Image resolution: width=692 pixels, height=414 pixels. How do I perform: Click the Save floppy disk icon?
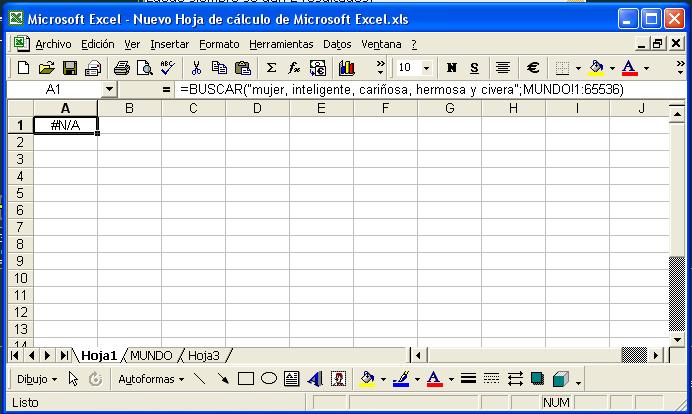(x=70, y=68)
